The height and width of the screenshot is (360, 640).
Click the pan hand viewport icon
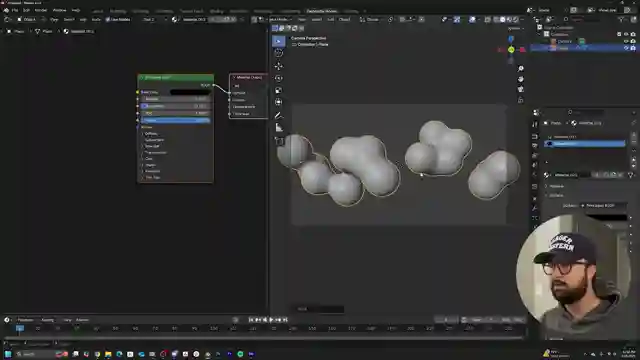click(520, 79)
